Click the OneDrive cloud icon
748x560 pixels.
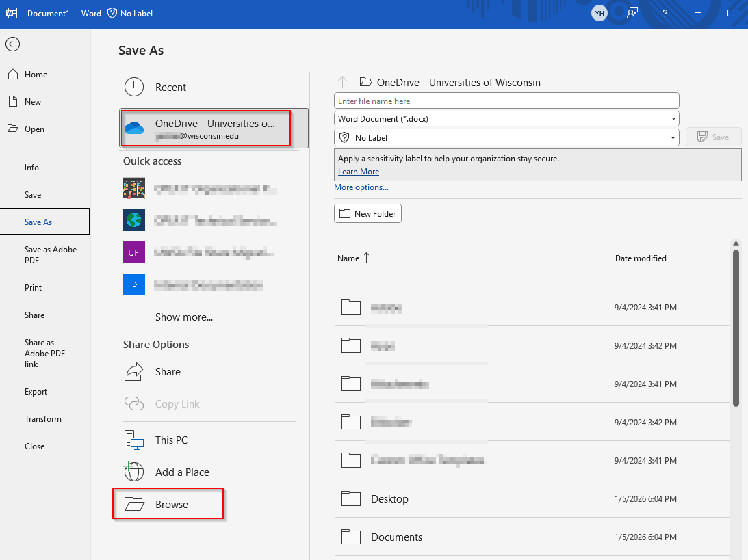tap(134, 129)
